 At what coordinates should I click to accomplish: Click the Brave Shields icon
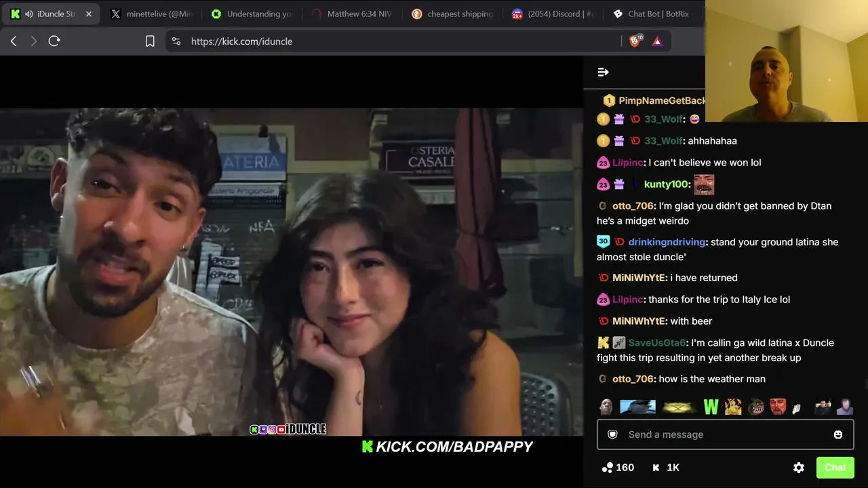[635, 41]
